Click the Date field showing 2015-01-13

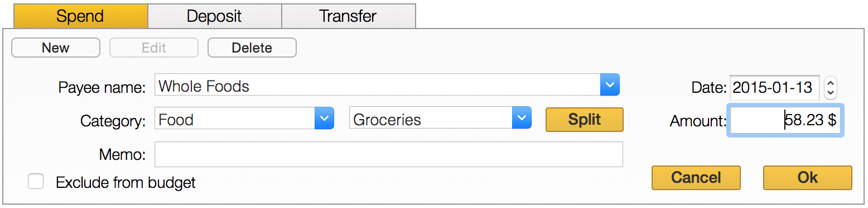pos(775,87)
